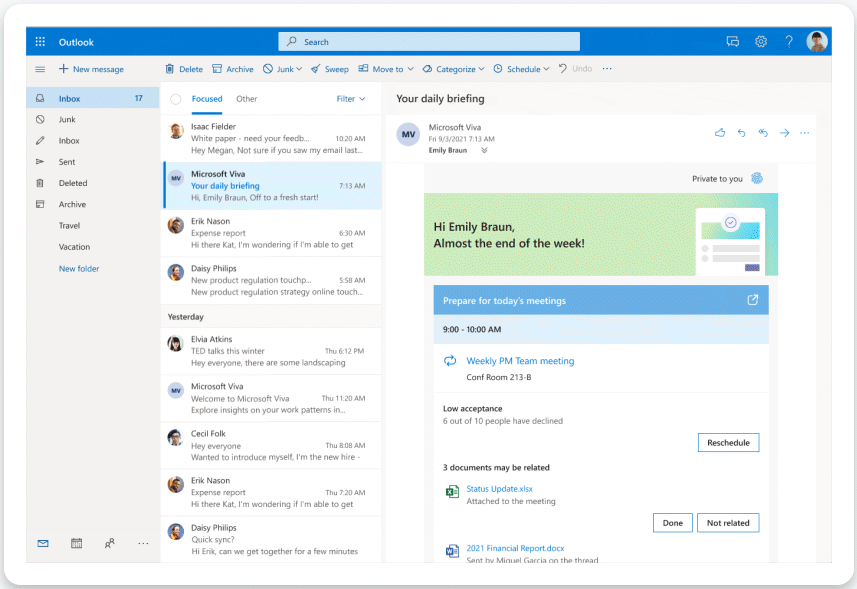Open the account profile picture

click(x=817, y=42)
